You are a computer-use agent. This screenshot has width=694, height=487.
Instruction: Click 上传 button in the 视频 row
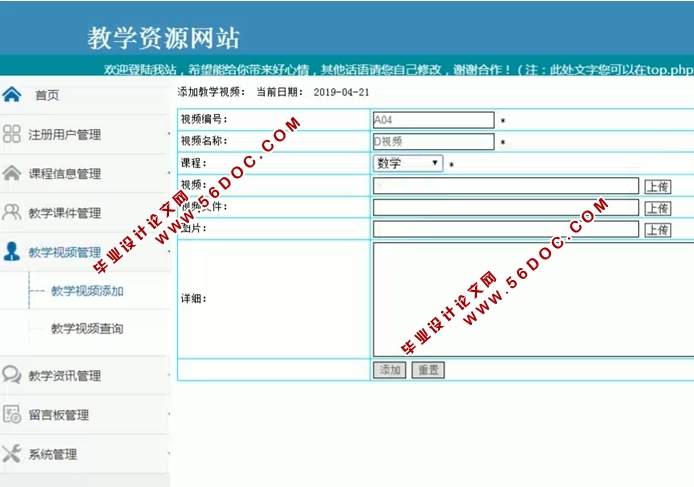click(x=658, y=186)
